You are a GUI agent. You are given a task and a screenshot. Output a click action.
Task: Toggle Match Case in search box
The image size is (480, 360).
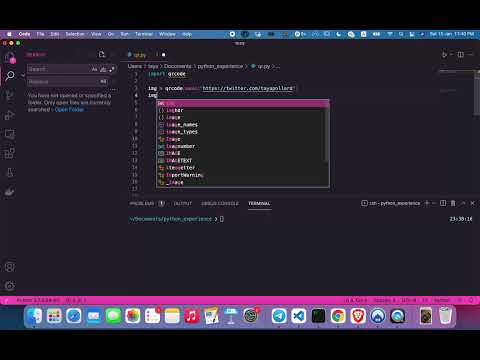(95, 69)
